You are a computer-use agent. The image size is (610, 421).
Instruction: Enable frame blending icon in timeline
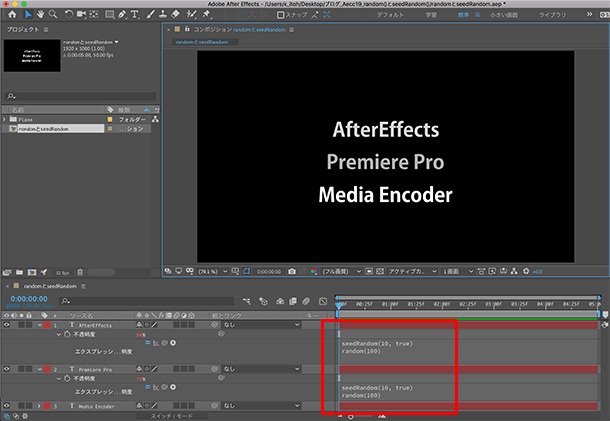click(293, 301)
